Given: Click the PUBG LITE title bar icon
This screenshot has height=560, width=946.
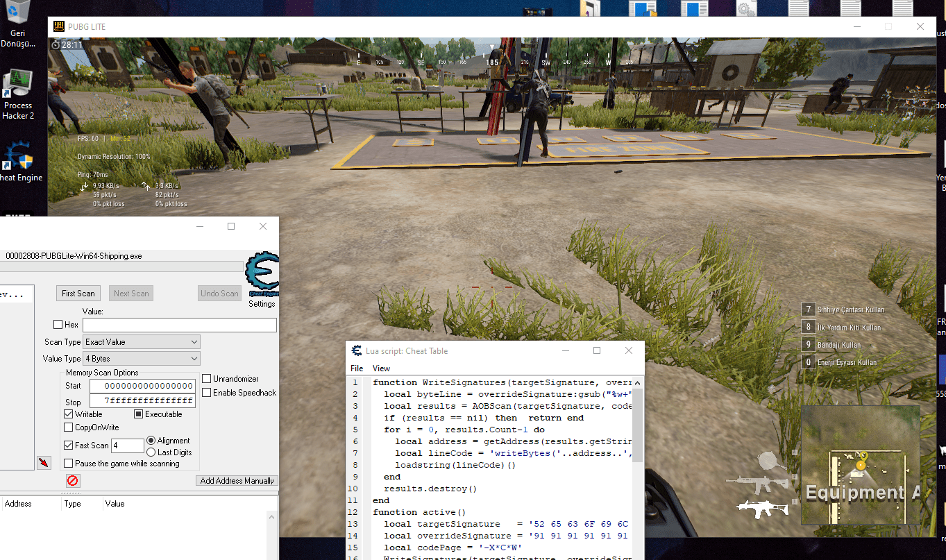Looking at the screenshot, I should click(59, 26).
